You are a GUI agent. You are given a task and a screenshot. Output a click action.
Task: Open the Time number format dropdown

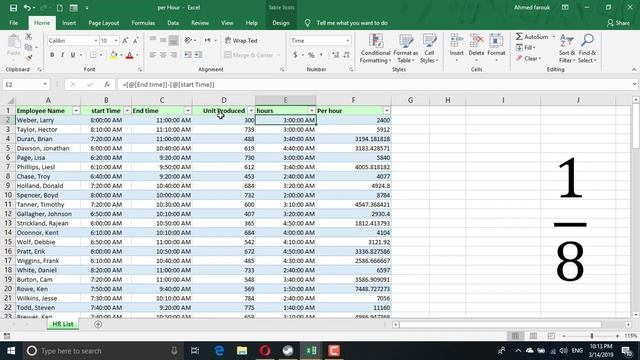tap(347, 40)
